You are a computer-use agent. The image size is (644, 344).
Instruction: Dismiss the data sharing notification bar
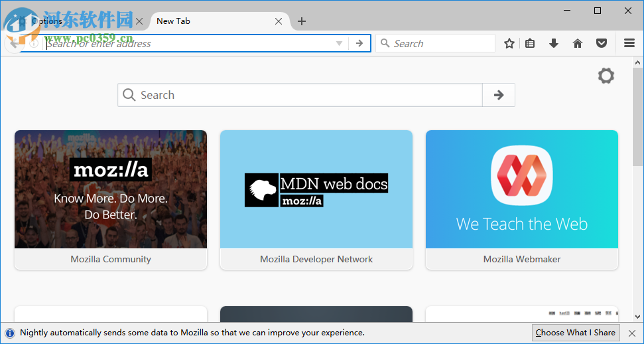click(x=632, y=333)
